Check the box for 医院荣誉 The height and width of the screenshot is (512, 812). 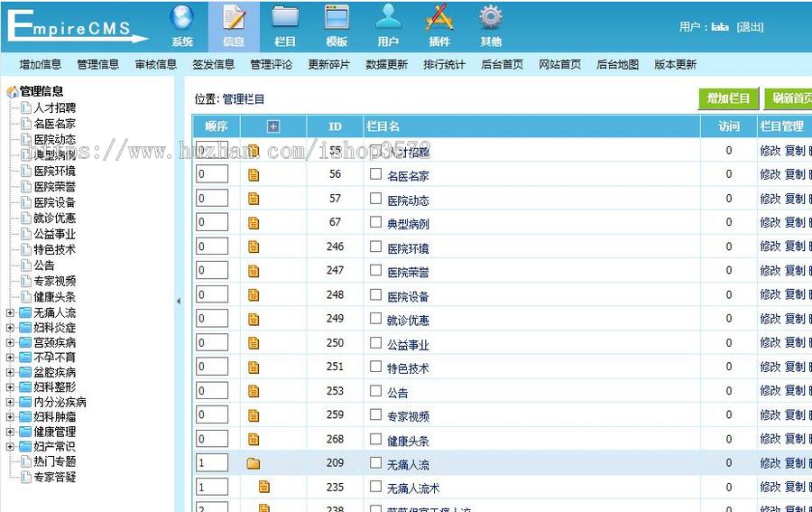click(x=376, y=271)
